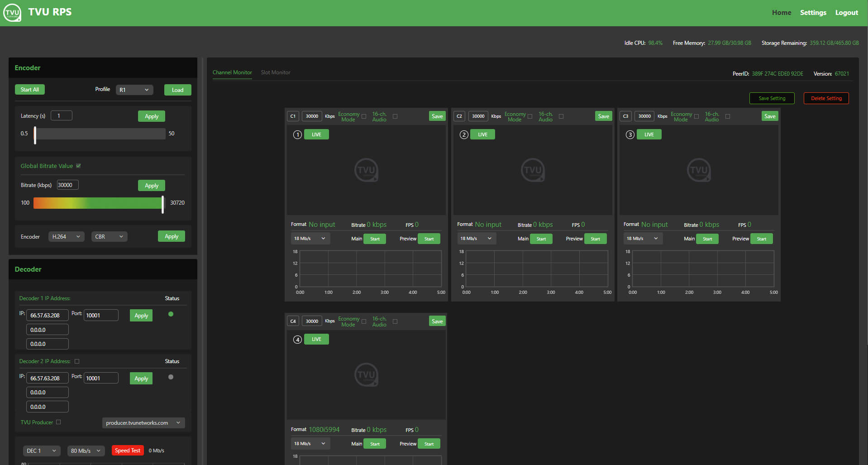Click Decoder 1 Port input field
Screen dimensions: 868x465
pyautogui.click(x=101, y=315)
